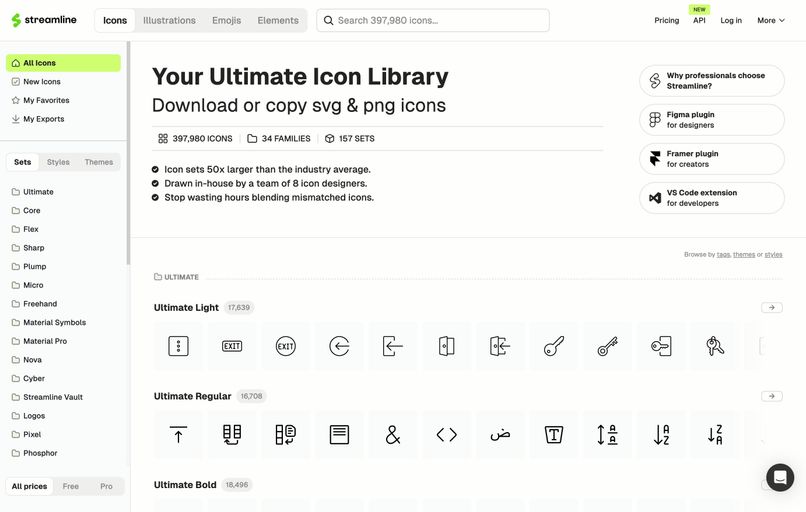806x512 pixels.
Task: Switch to the Illustrations tab
Action: (x=169, y=20)
